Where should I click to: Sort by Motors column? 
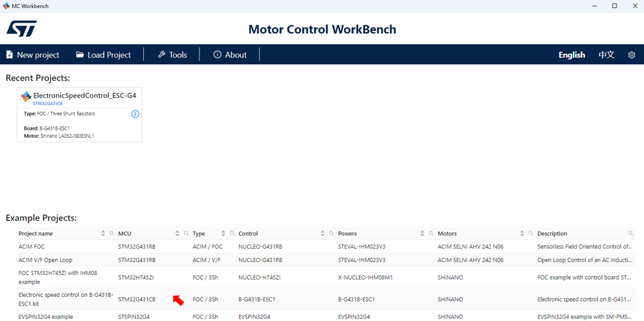pos(522,233)
